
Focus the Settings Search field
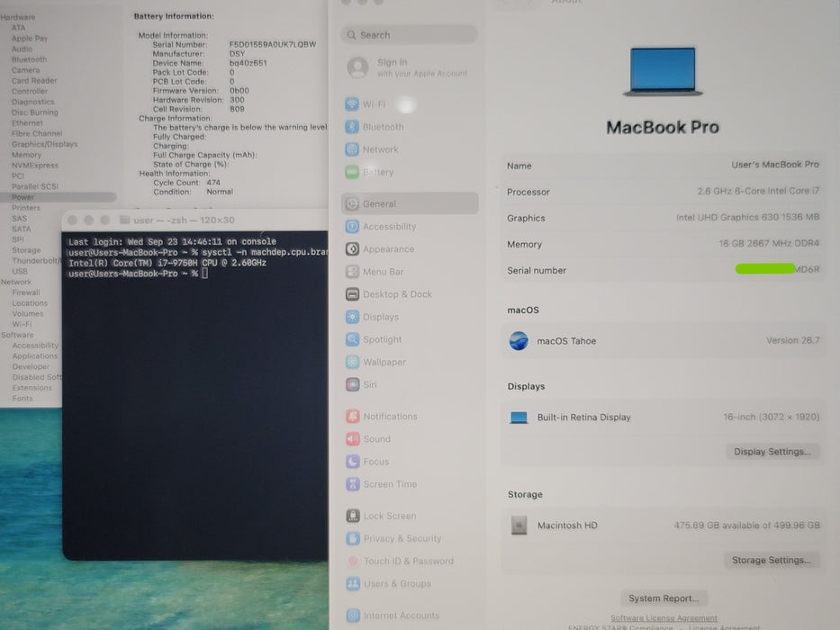click(409, 35)
